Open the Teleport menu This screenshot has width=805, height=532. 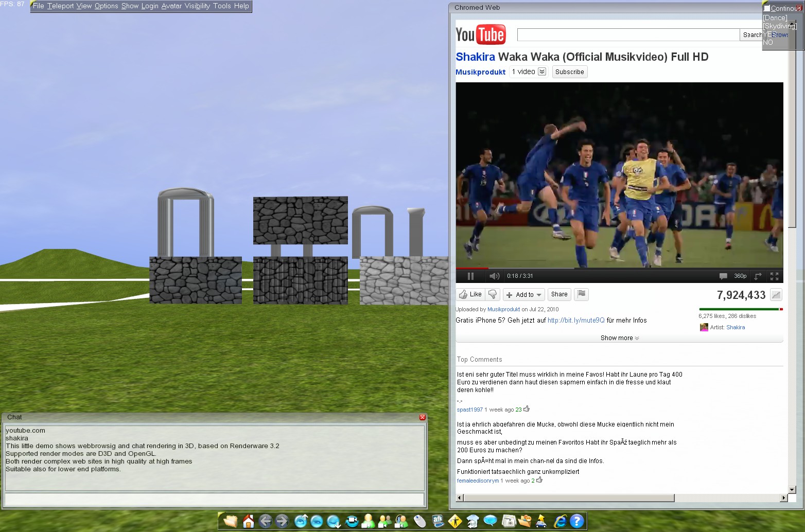tap(61, 6)
